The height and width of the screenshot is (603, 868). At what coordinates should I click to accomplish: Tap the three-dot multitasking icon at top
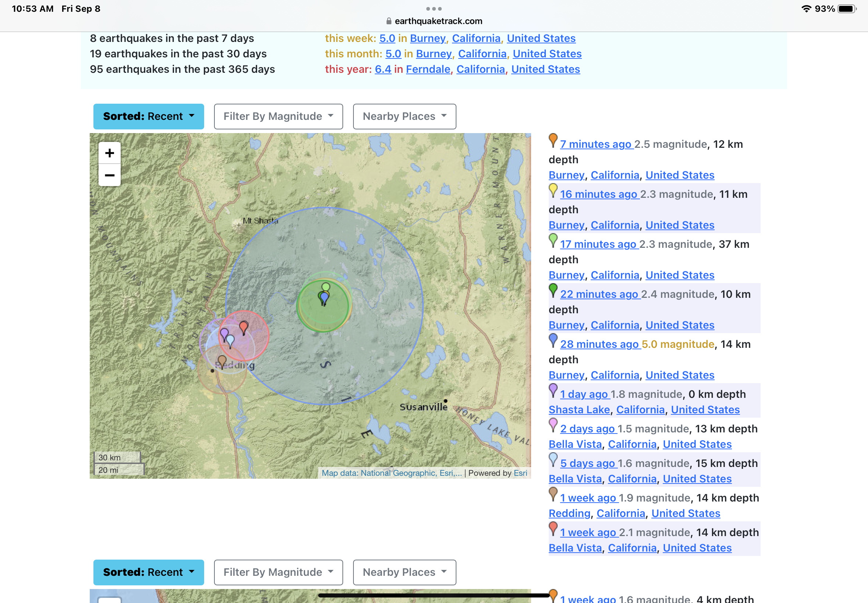pos(434,9)
